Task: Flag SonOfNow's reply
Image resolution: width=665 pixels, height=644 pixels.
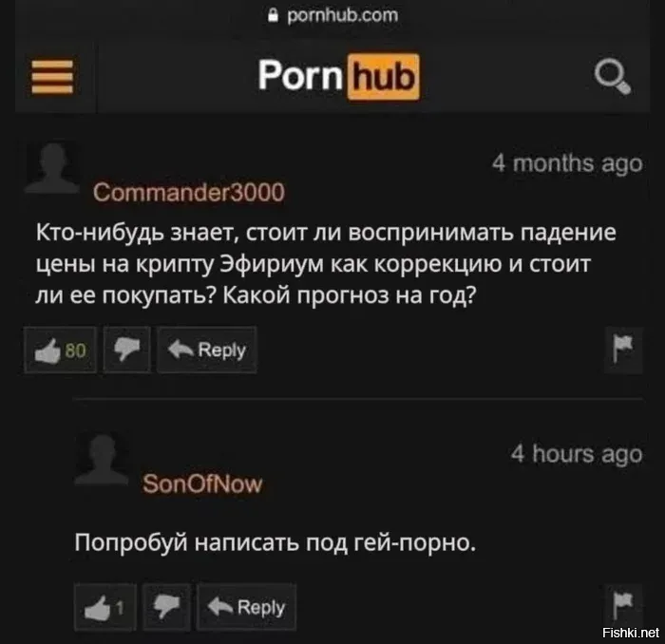Action: pos(623,605)
